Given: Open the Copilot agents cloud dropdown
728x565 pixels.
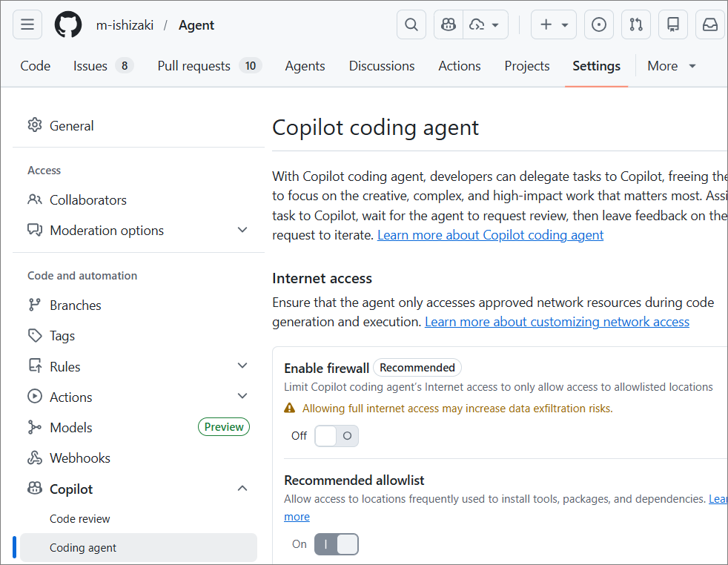Looking at the screenshot, I should coord(485,24).
